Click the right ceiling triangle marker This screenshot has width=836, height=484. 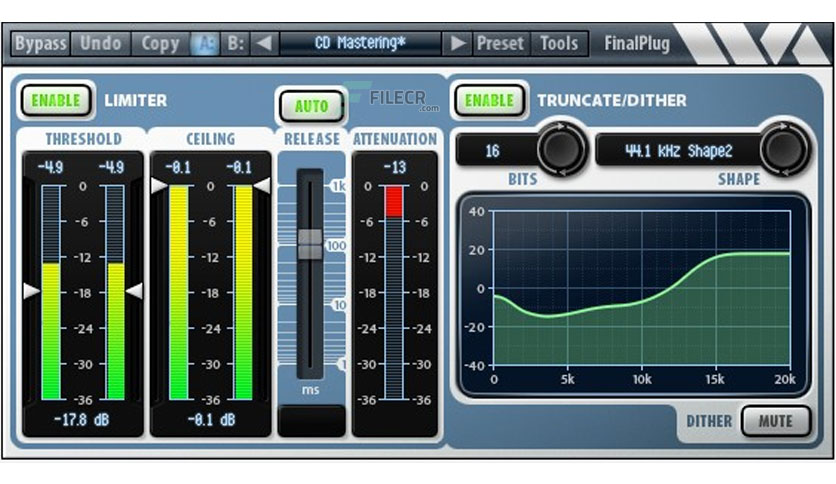[262, 185]
